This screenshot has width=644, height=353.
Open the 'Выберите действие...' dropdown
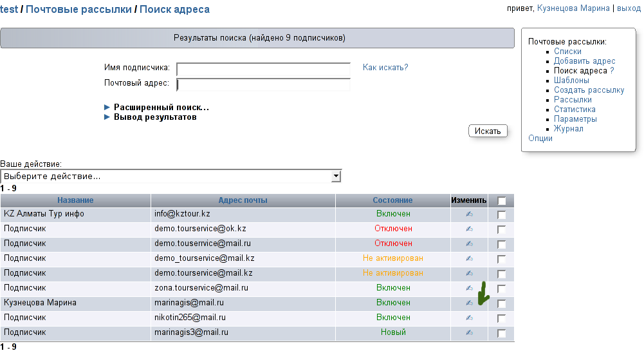click(x=171, y=176)
